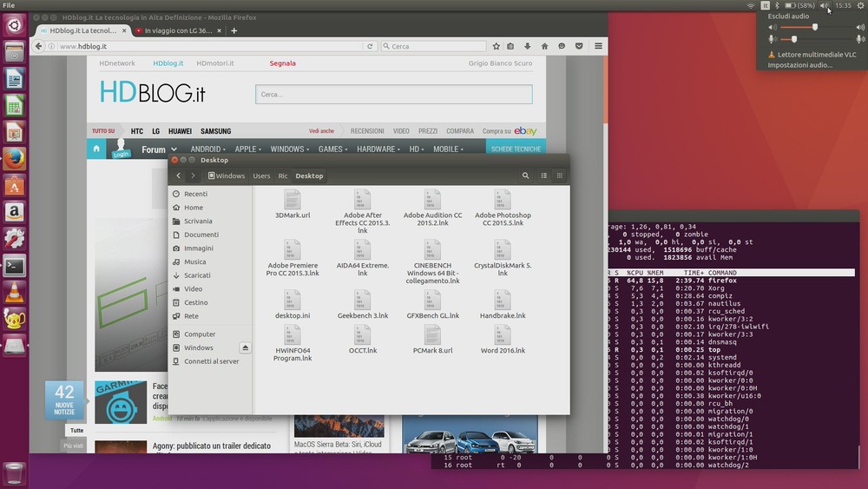Open the HDmotori.it link

[214, 63]
